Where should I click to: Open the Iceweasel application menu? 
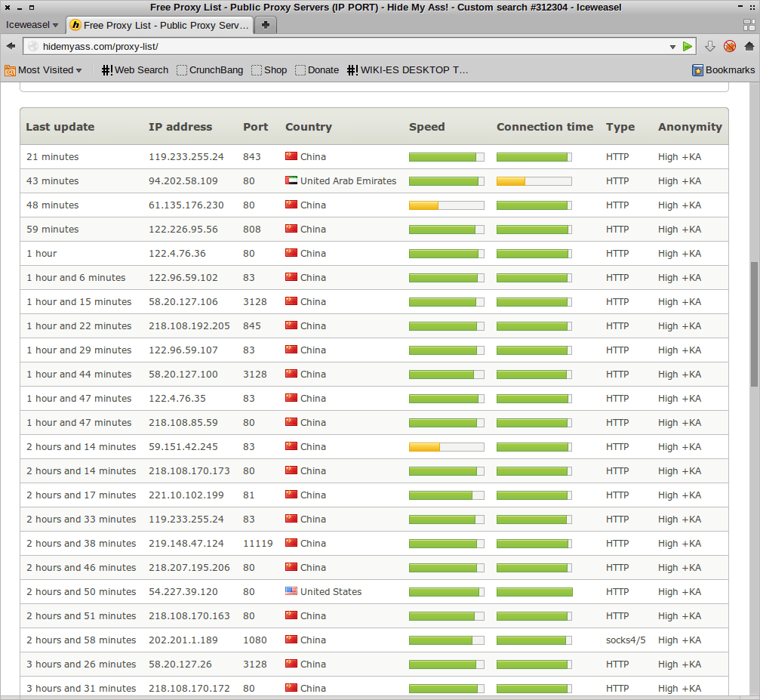point(32,25)
